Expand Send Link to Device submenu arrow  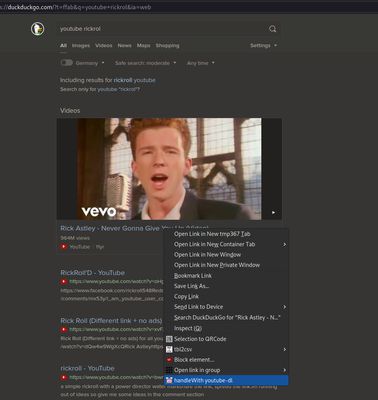[284, 307]
